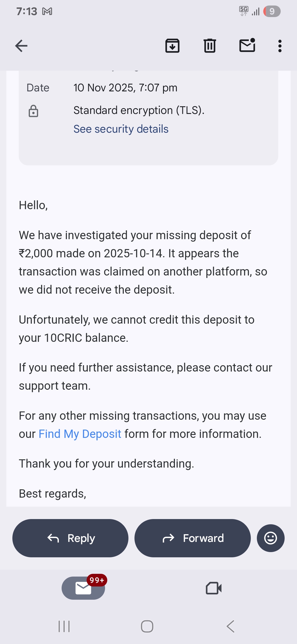Switch to the Meet video tab
297x644 pixels.
214,588
